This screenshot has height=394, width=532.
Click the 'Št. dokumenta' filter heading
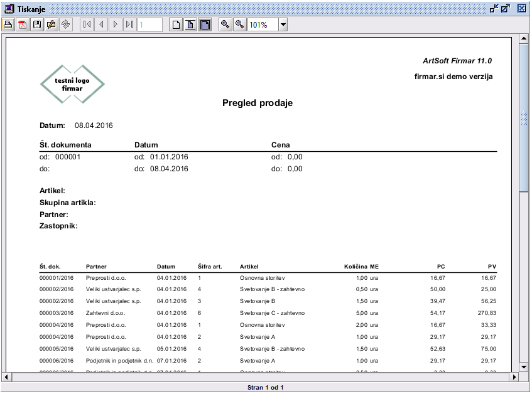click(x=65, y=145)
